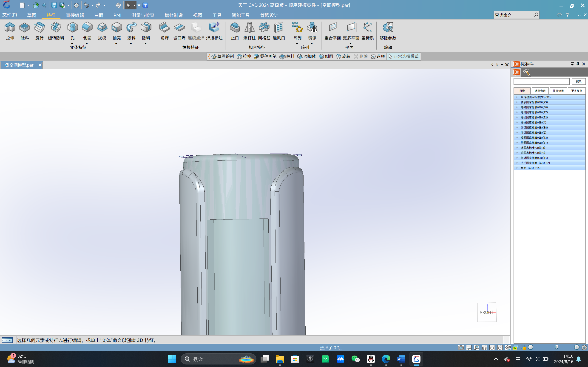Open dropdown arrow under 阵列
The width and height of the screenshot is (588, 367).
click(x=297, y=44)
